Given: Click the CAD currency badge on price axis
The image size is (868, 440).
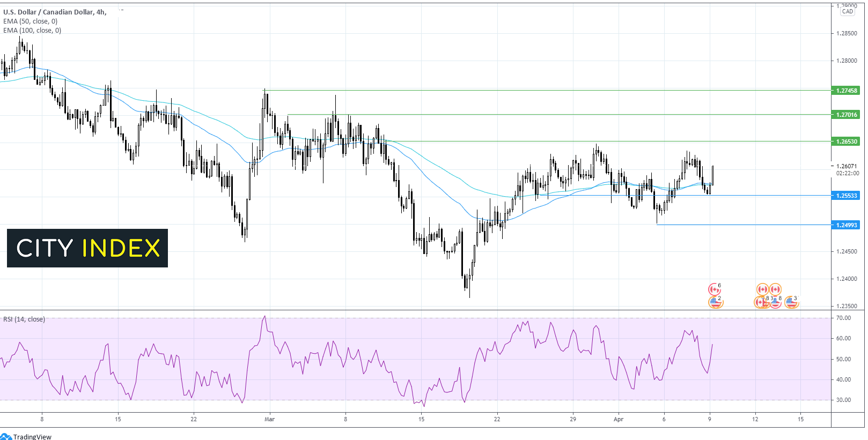Looking at the screenshot, I should [x=848, y=11].
